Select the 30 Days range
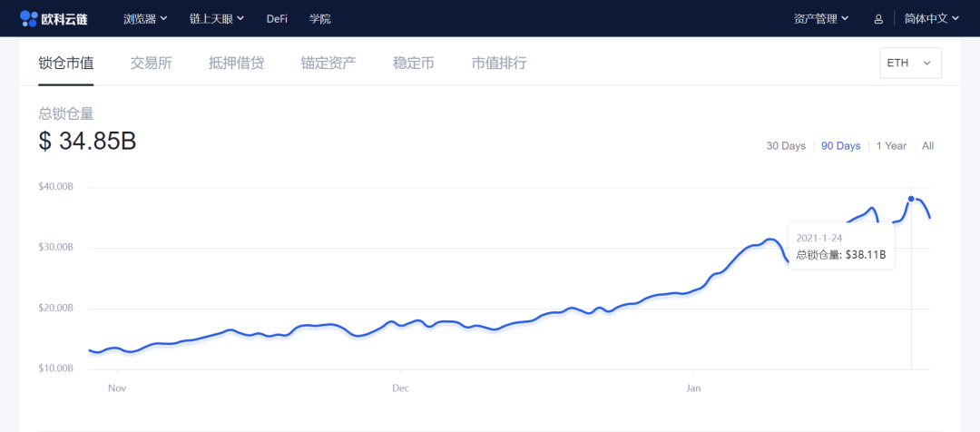Image resolution: width=980 pixels, height=432 pixels. [786, 146]
